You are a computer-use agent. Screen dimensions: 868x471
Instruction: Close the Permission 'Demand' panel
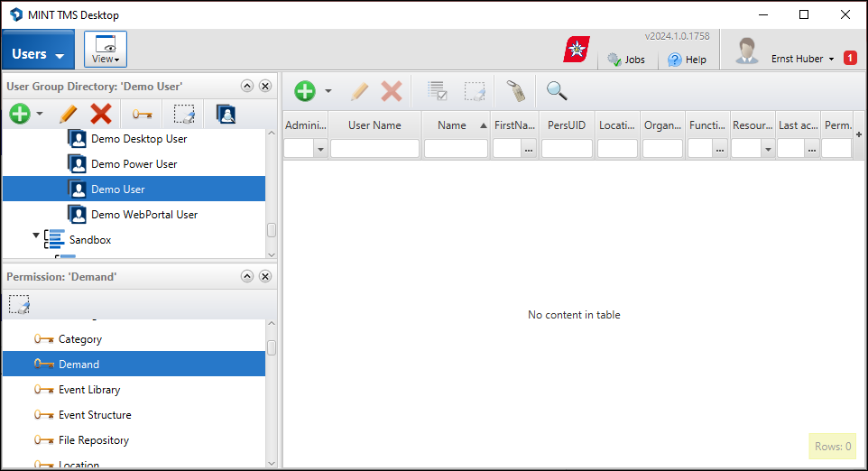[265, 276]
